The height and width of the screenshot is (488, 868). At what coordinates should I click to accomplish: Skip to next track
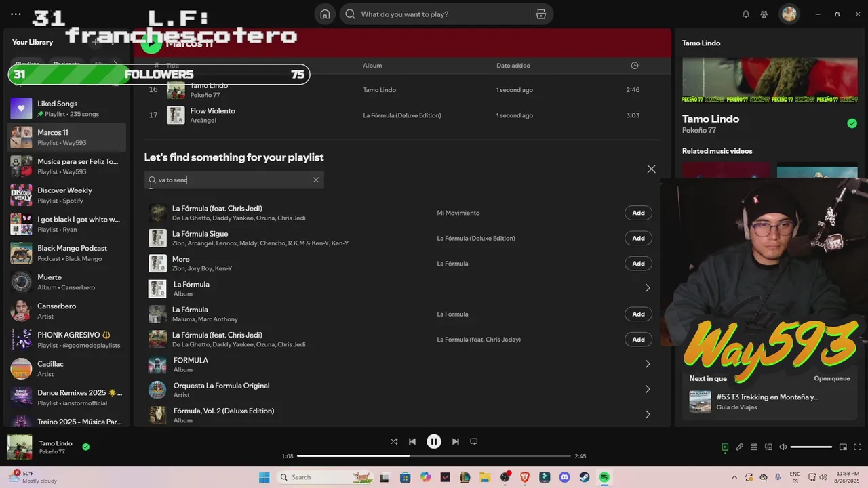point(456,441)
